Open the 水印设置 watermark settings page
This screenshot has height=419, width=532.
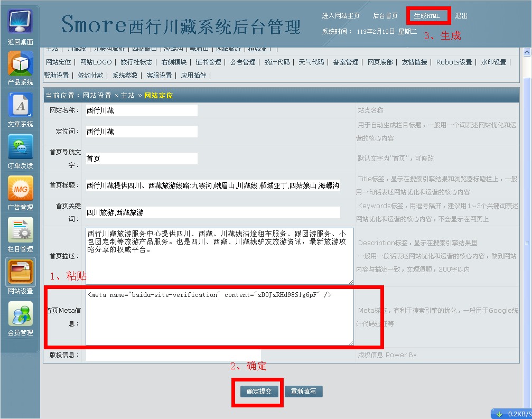(x=493, y=62)
